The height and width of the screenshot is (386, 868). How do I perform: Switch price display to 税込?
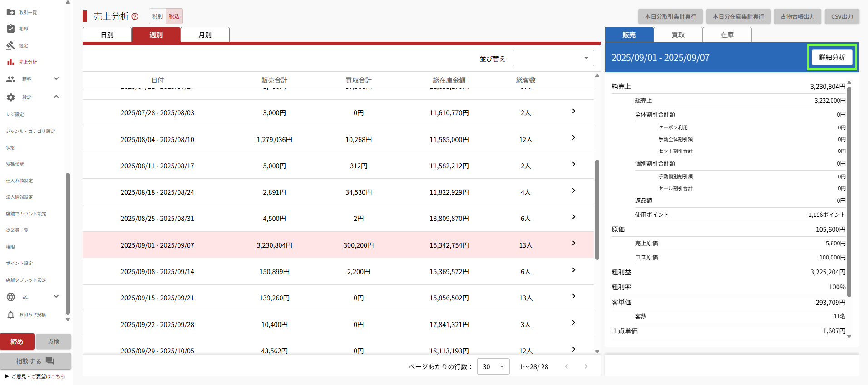point(174,16)
